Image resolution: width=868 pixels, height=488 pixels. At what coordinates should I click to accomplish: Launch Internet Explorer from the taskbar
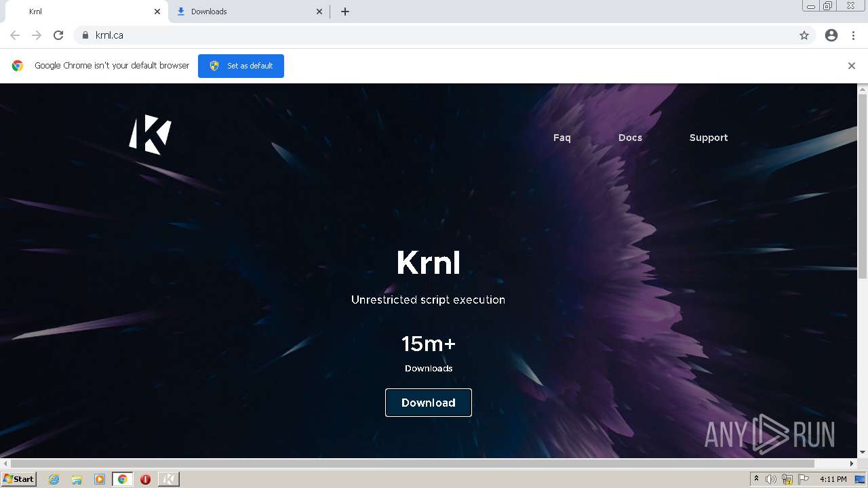coord(54,479)
